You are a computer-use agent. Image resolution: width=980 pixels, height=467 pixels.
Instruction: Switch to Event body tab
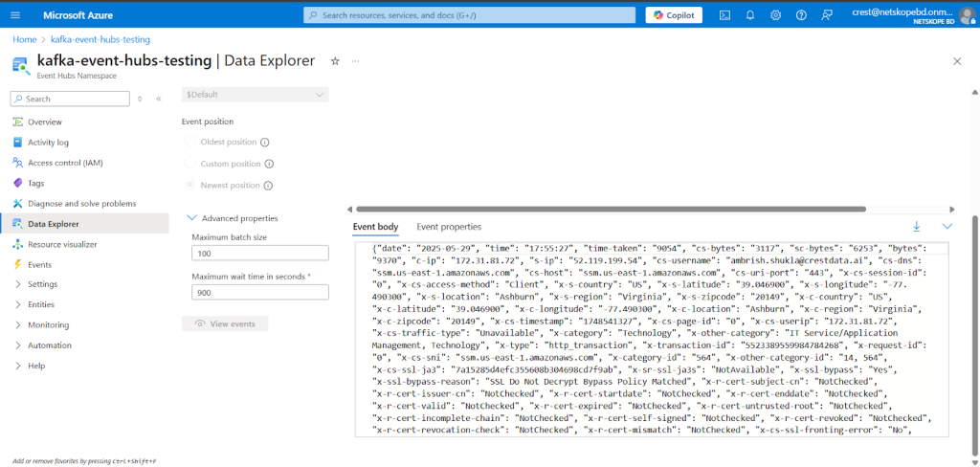coord(375,226)
